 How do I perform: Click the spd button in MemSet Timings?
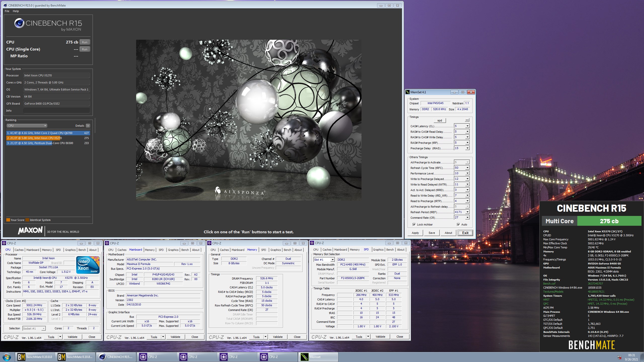[x=440, y=120]
